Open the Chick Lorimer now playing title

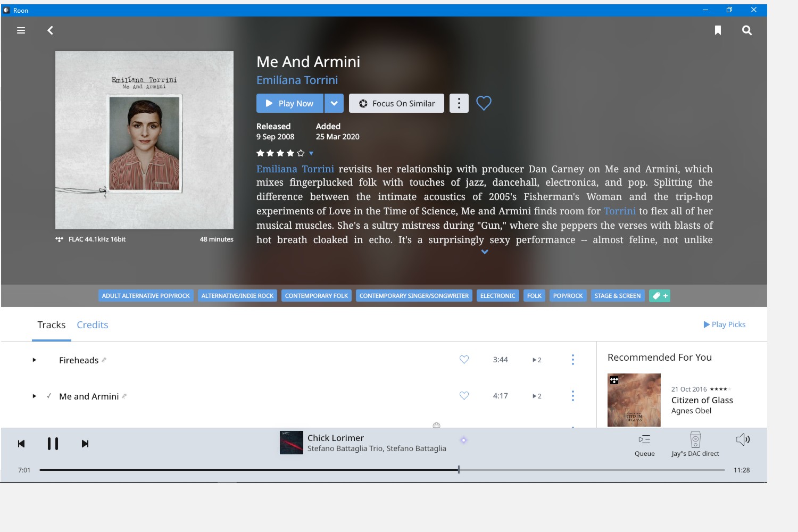[x=336, y=438]
